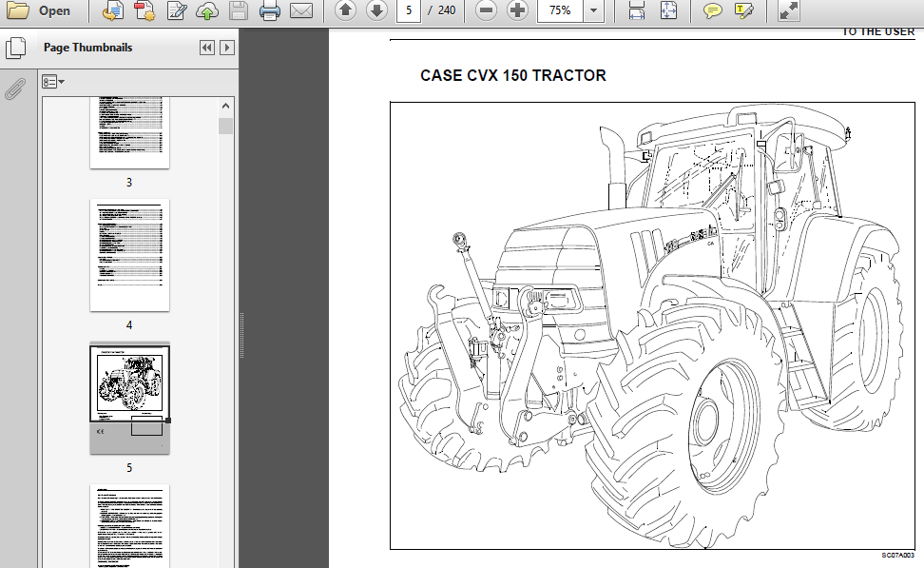Expand the thumbnails pane right arrow

pos(227,48)
